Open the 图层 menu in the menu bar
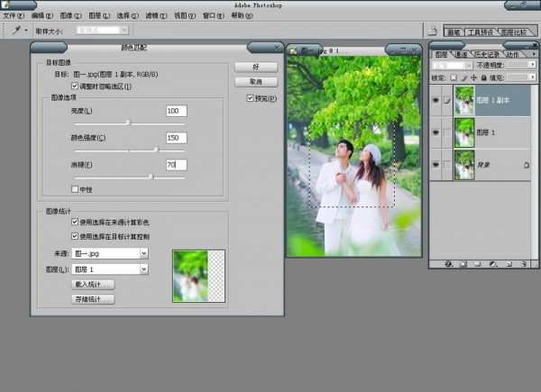This screenshot has height=392, width=541. click(99, 15)
